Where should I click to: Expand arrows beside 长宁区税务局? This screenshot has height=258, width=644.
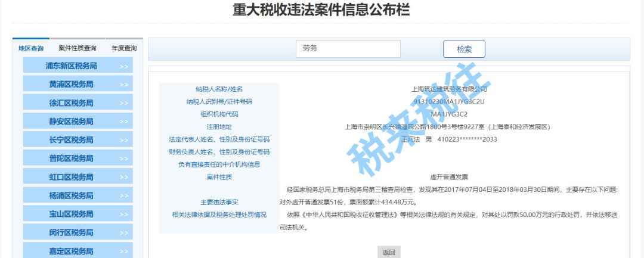pyautogui.click(x=124, y=140)
